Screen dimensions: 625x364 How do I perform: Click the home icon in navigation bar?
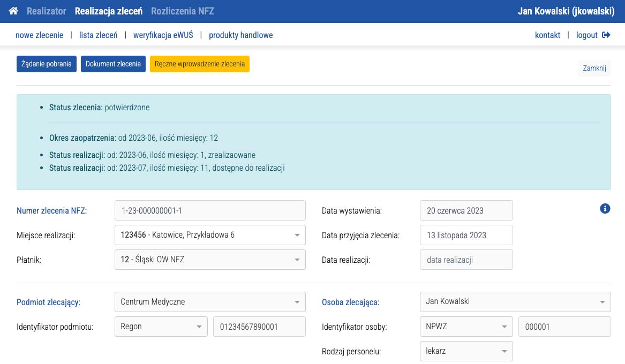point(12,11)
